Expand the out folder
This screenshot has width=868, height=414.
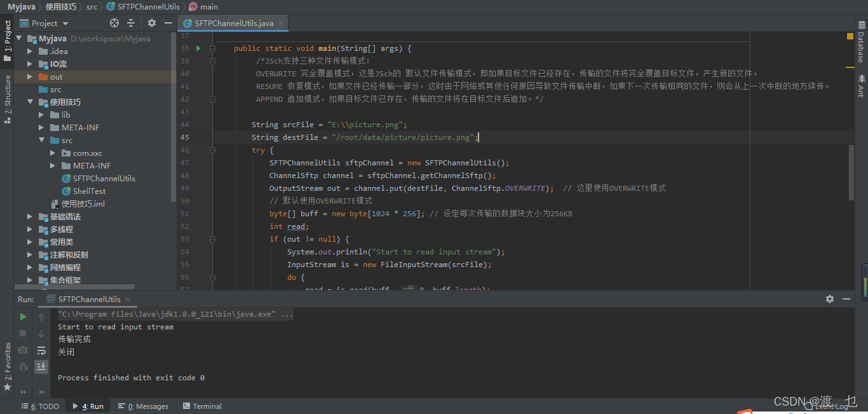point(31,77)
